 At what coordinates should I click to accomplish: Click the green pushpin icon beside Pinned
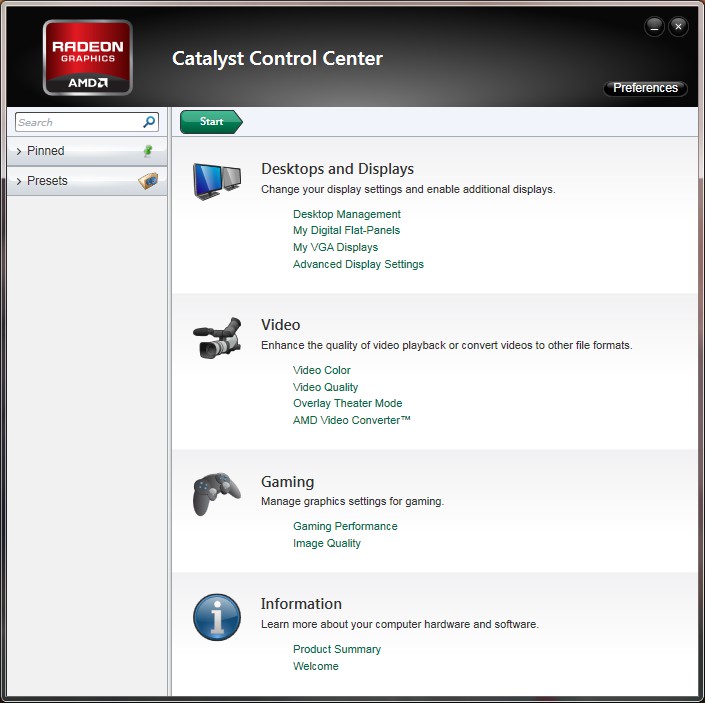click(148, 151)
